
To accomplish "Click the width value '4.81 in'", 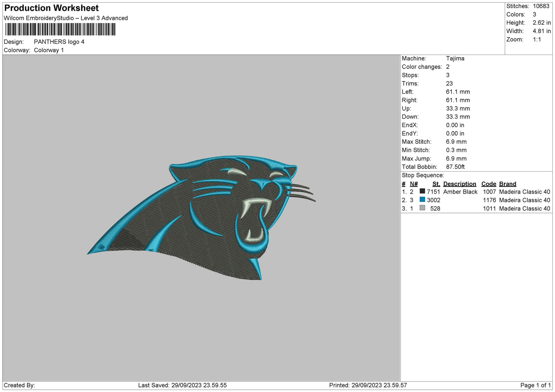I will [x=542, y=31].
